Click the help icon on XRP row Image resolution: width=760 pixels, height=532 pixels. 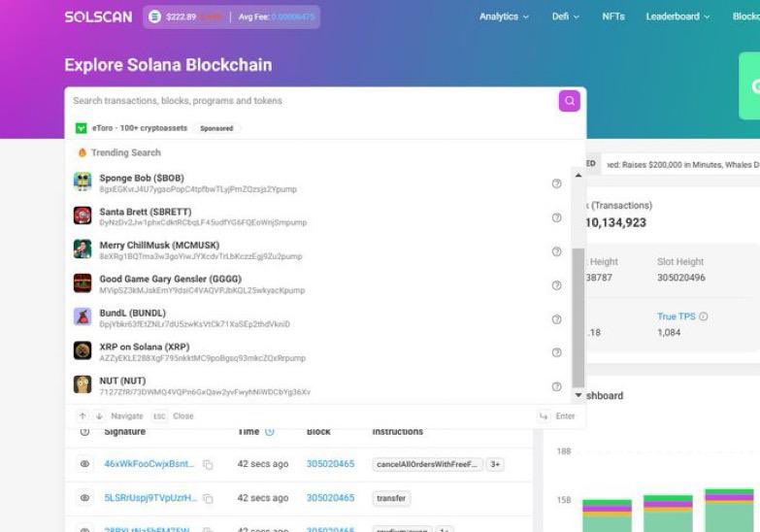click(x=556, y=352)
